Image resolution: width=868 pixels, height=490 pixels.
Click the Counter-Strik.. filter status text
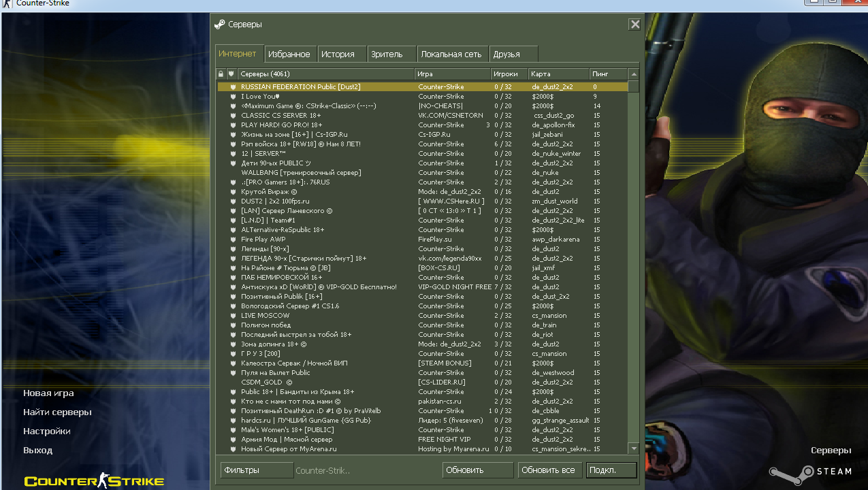pos(323,470)
